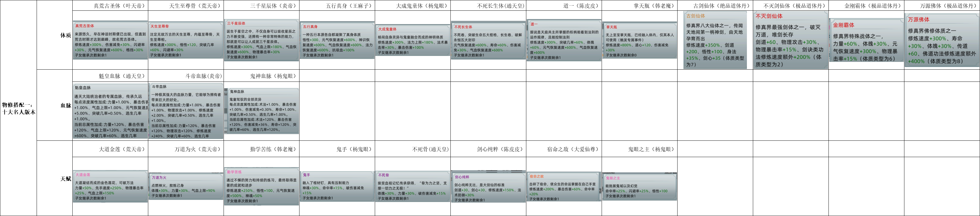Select the 天赋 row label cell
This screenshot has height=216, width=980.
[x=54, y=178]
